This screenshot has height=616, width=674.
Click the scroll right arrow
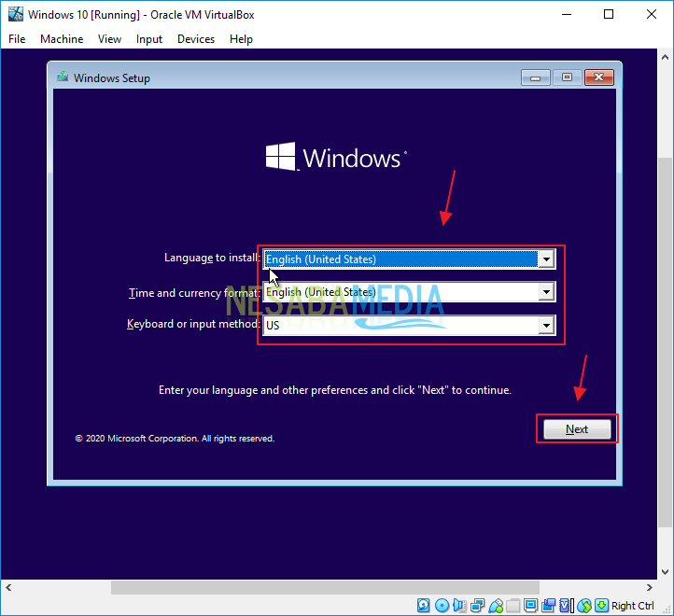tap(650, 587)
